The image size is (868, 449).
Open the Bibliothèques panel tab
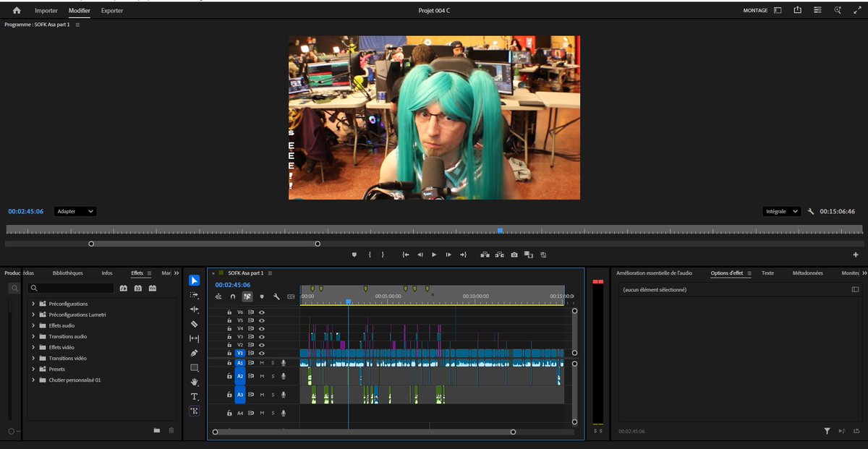pyautogui.click(x=68, y=273)
